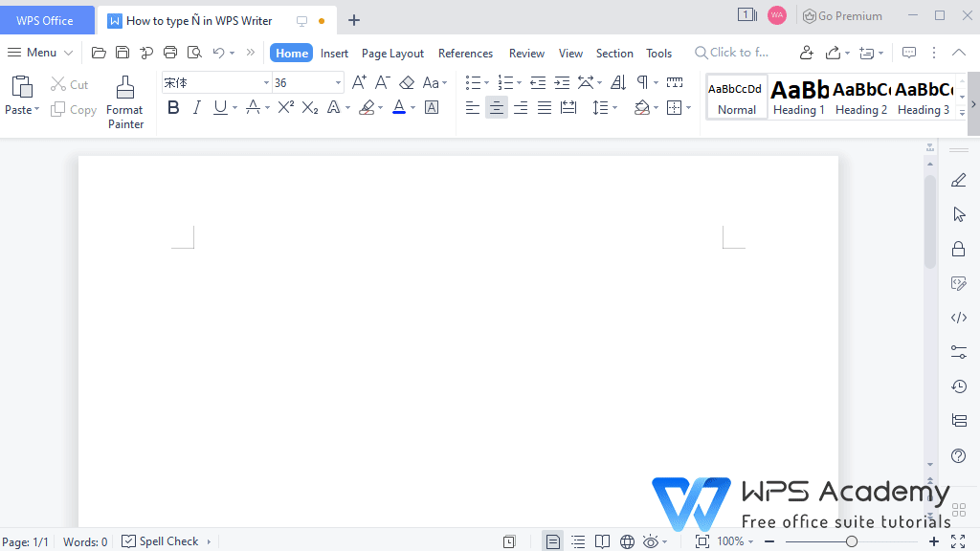Click the lock icon in side panel
The image size is (980, 551).
[959, 250]
